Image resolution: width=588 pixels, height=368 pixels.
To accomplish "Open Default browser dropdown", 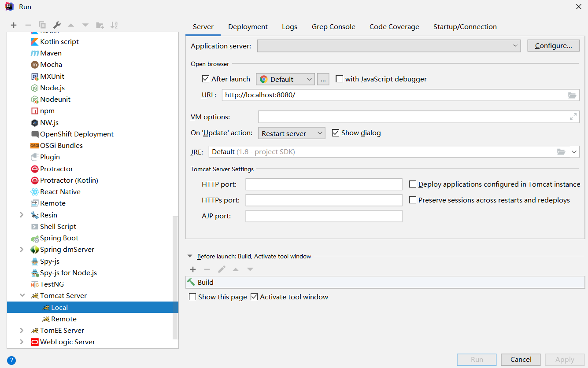I will (x=309, y=79).
